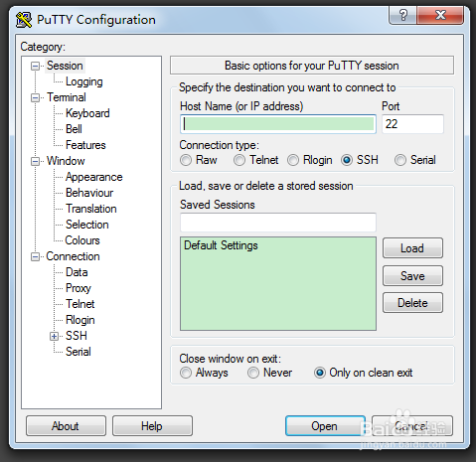
Task: Click the Cancel button
Action: (412, 426)
